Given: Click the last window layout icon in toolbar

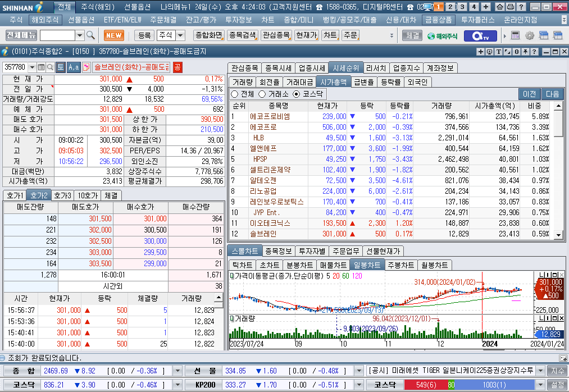Looking at the screenshot, I should click(x=557, y=35).
